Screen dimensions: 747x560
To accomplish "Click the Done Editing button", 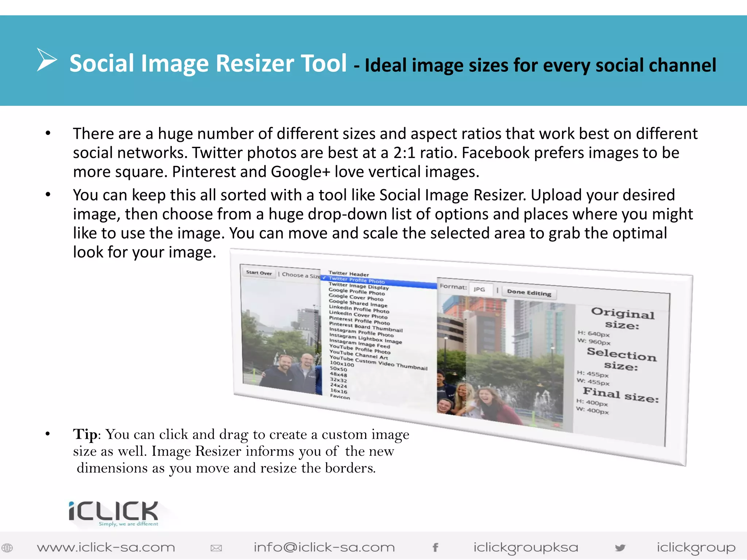I will 529,292.
